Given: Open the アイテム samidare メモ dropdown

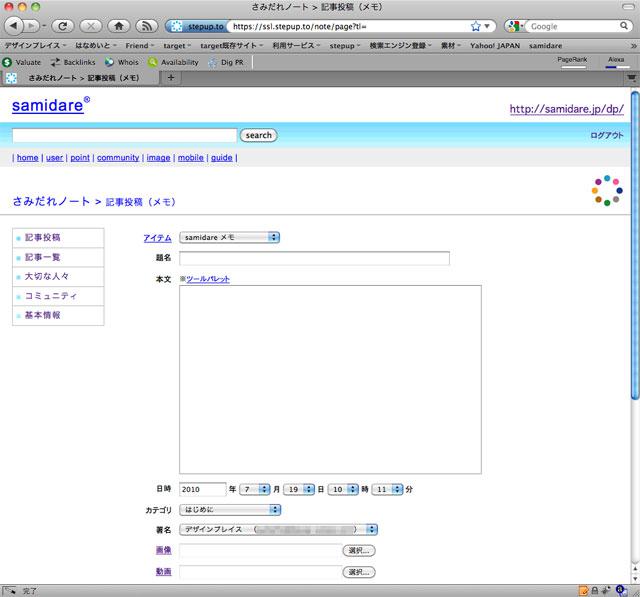Looking at the screenshot, I should [x=229, y=237].
